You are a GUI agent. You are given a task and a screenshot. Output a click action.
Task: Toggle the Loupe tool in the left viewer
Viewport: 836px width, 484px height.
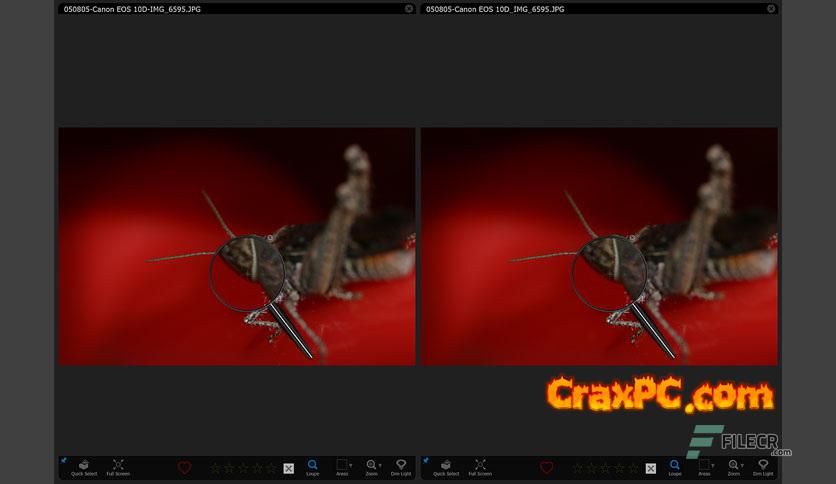312,467
